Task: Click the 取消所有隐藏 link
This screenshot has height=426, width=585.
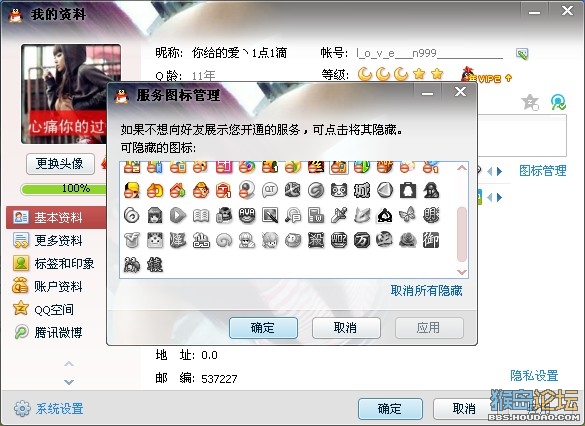Action: click(x=426, y=291)
